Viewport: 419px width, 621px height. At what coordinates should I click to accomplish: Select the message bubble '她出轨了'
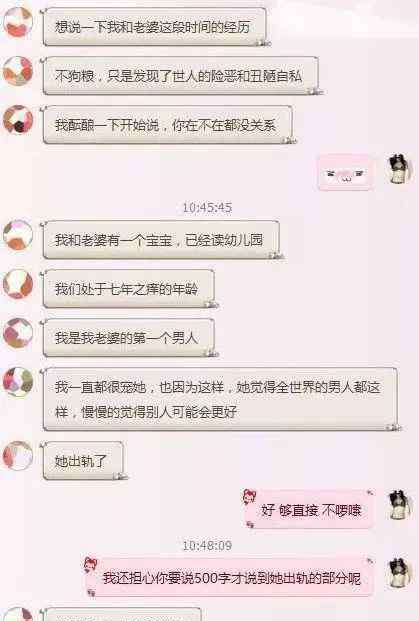point(83,461)
